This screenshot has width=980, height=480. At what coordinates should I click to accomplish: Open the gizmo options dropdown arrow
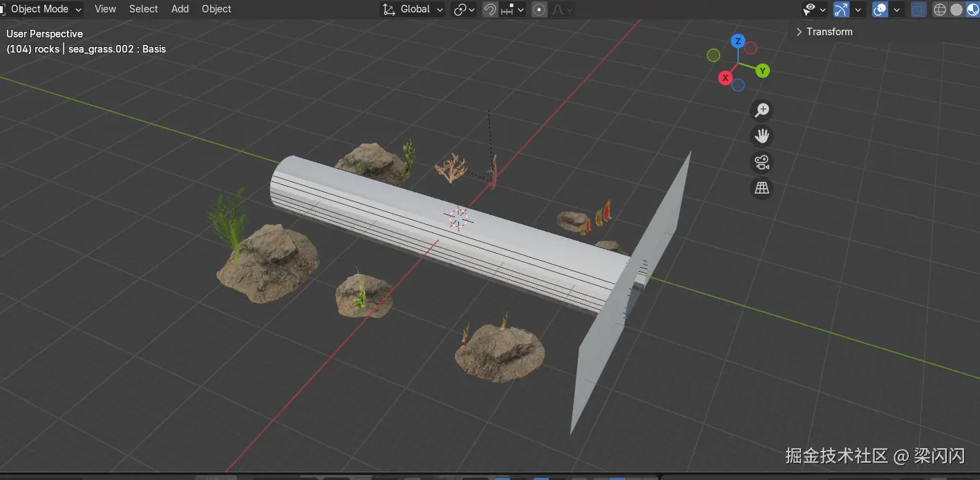(x=858, y=9)
